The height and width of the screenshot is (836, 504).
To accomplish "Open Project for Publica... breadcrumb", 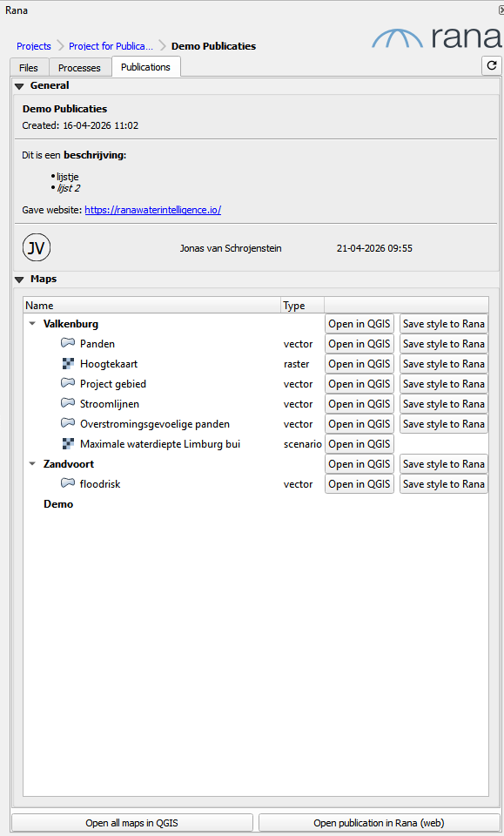I will tap(111, 46).
